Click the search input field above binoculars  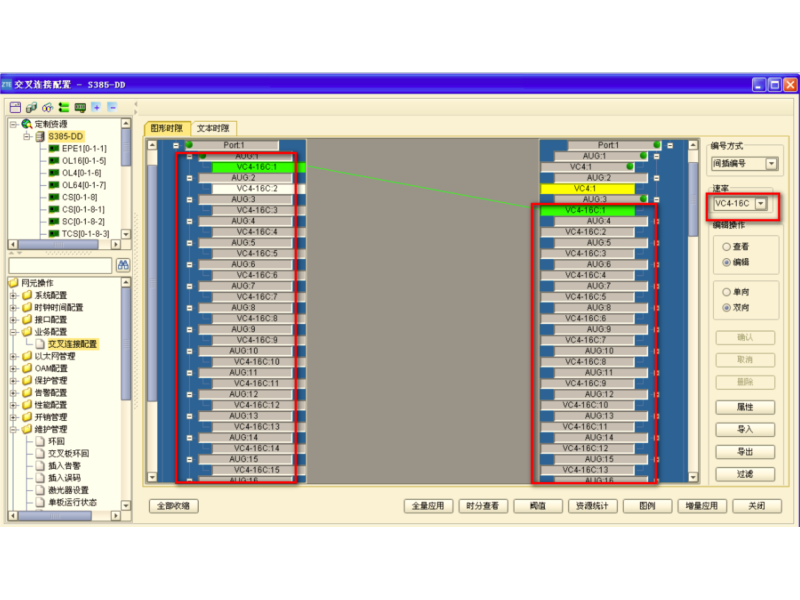[x=60, y=265]
